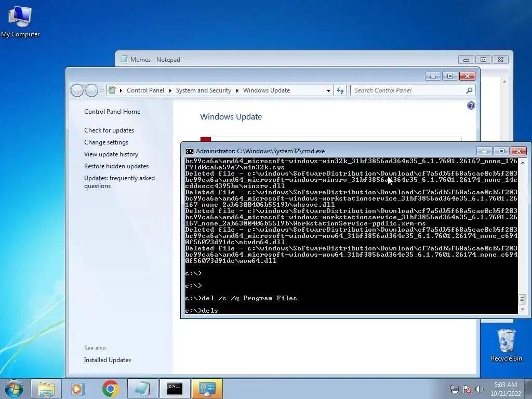Image resolution: width=532 pixels, height=399 pixels.
Task: Open Windows Explorer from taskbar
Action: (x=46, y=389)
